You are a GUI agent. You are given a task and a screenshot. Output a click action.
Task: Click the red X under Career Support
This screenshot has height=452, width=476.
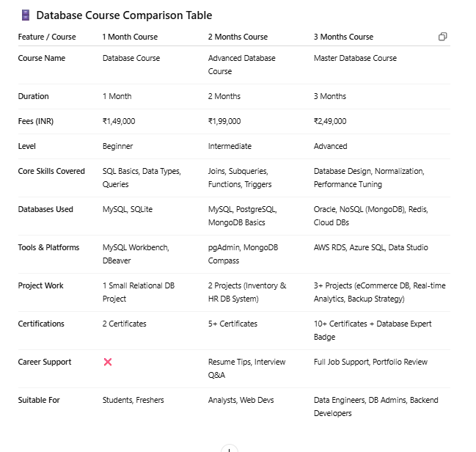[x=108, y=362]
